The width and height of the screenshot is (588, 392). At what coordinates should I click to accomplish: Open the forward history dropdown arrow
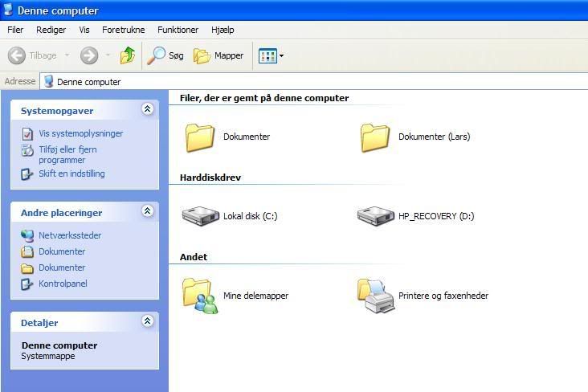108,55
